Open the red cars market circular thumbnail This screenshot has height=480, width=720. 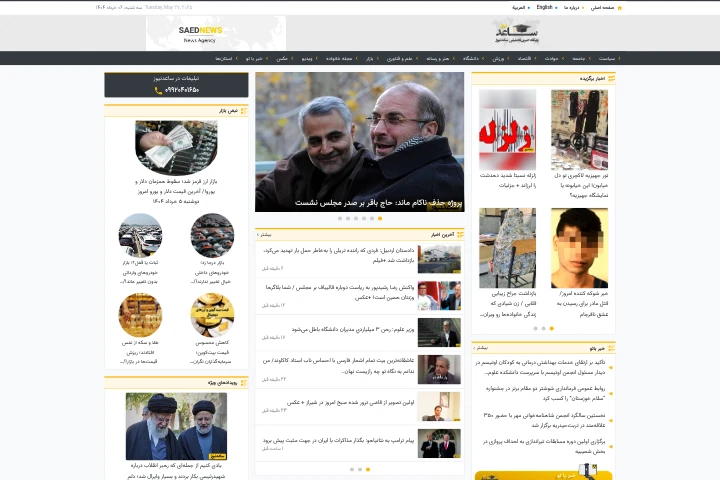pyautogui.click(x=212, y=235)
